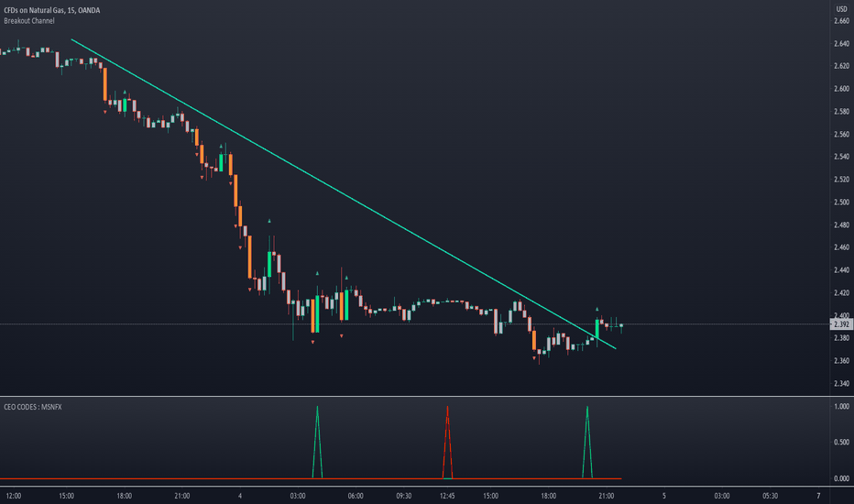Click the 2.520 price axis label
Viewport: 854px width, 504px height.
(x=841, y=180)
